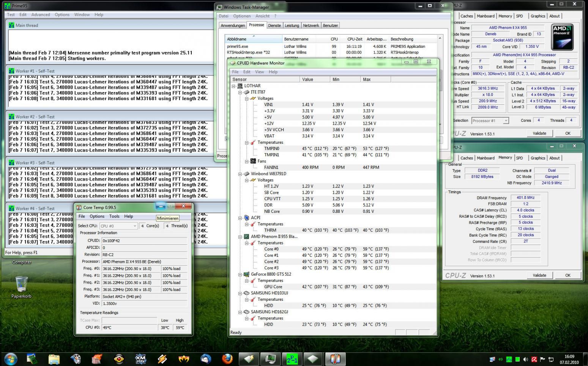The image size is (588, 366).
Task: Open XMPlay pinned taskbar icon
Action: tap(141, 358)
